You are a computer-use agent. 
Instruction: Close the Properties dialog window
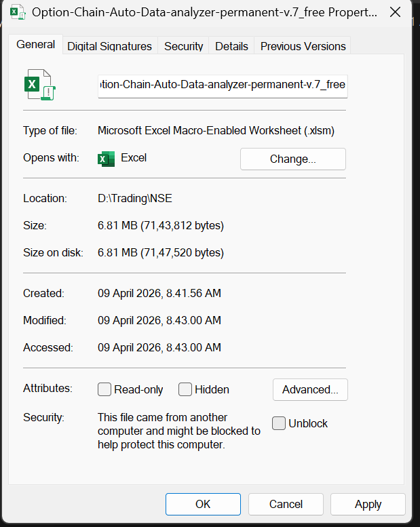(x=395, y=12)
